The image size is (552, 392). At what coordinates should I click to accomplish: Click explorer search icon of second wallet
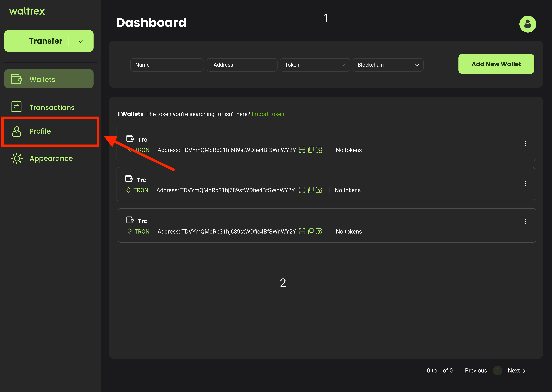coord(319,190)
